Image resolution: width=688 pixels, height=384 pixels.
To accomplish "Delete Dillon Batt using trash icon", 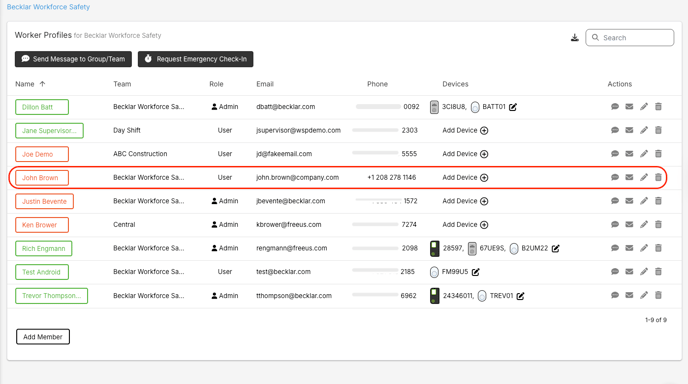I will click(658, 107).
